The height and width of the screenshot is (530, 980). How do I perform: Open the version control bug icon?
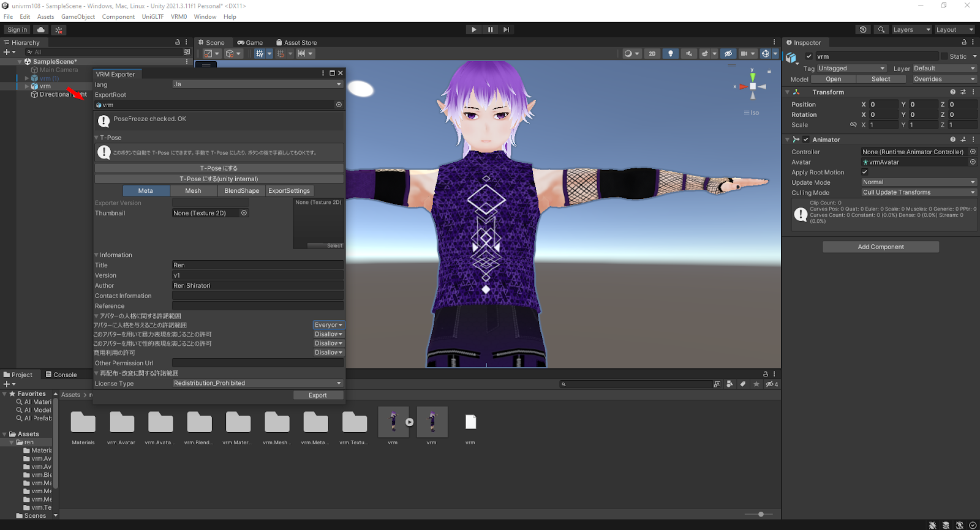(x=59, y=29)
